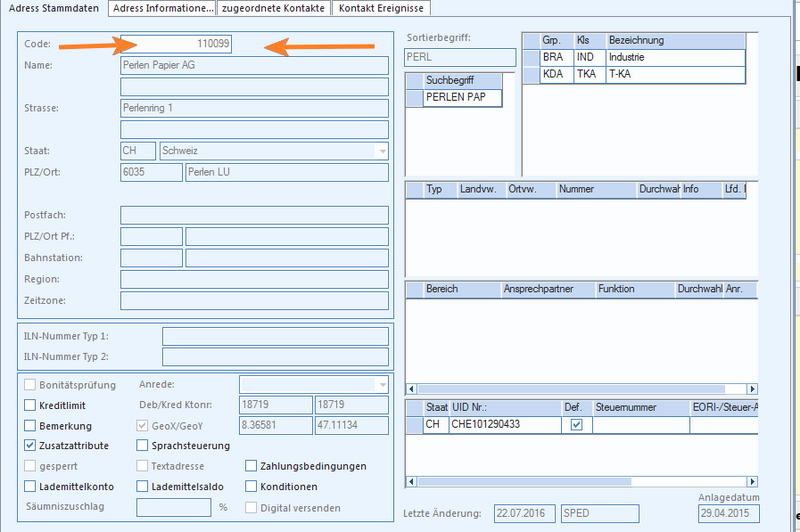Enable the Bemerkung checkbox

click(30, 425)
